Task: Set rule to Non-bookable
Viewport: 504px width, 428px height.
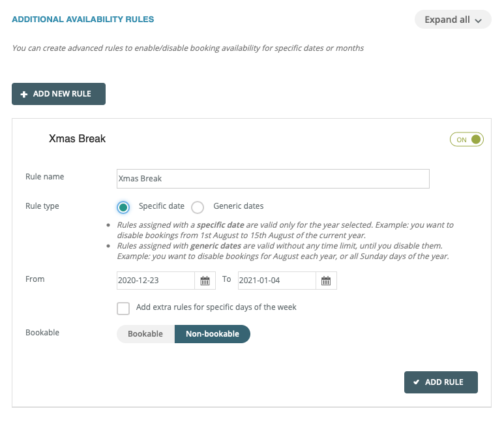Action: pyautogui.click(x=213, y=334)
